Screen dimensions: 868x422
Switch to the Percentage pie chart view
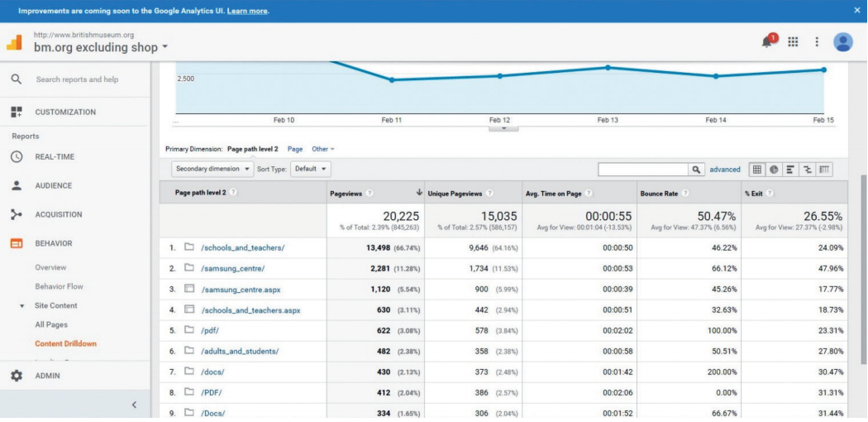(774, 170)
